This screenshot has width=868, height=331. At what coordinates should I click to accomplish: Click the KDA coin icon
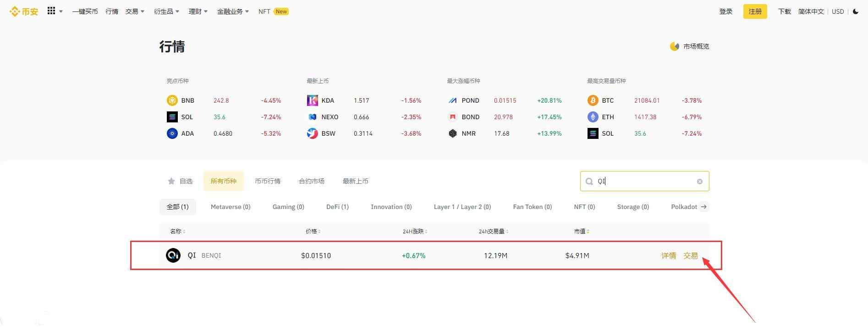313,100
